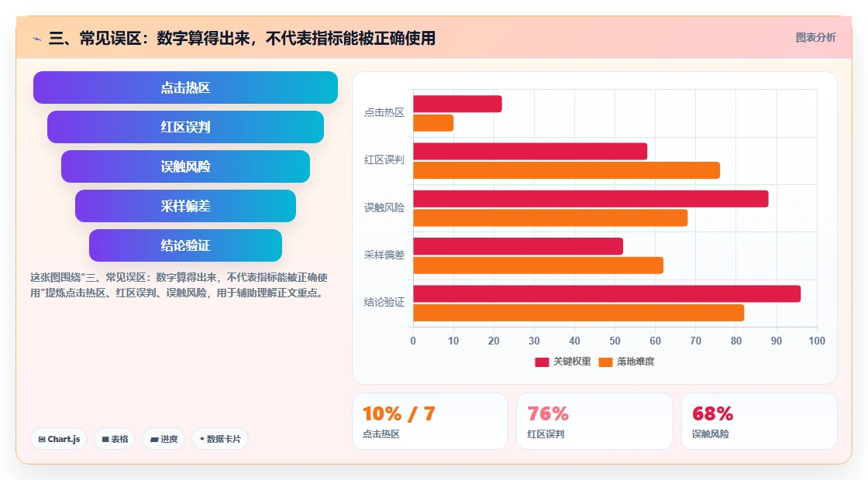
Task: Select the 点击热区 funnel stage
Action: pyautogui.click(x=185, y=87)
